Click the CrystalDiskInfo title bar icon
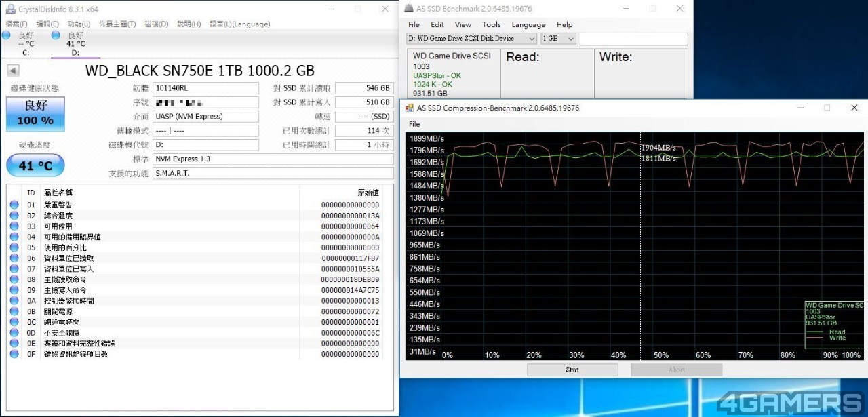The height and width of the screenshot is (417, 868). point(10,9)
